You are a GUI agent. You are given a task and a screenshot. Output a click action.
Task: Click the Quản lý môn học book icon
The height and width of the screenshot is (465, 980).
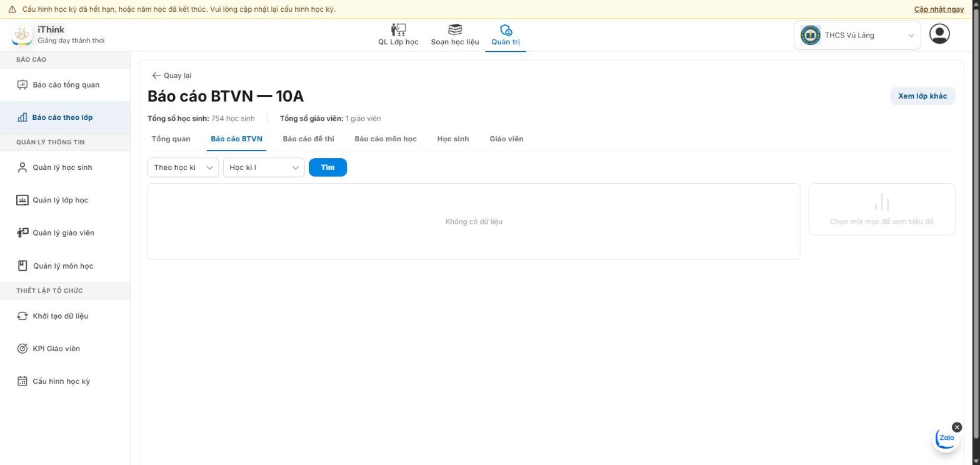point(22,266)
